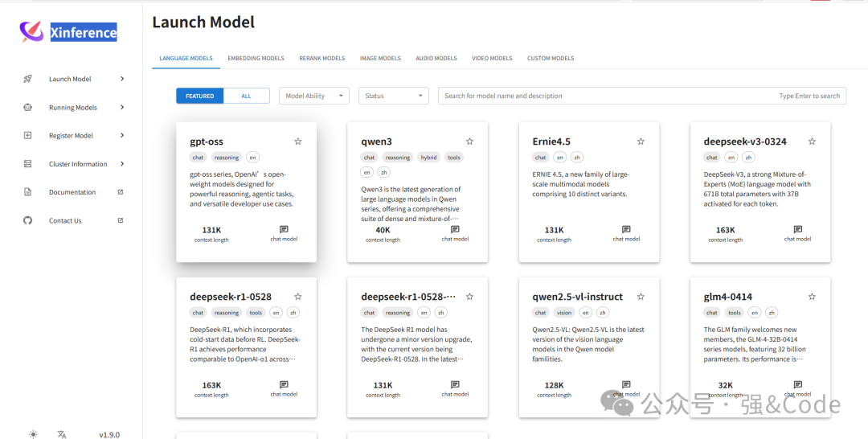Click the hybrid tag on qwen3 card
Screen dimensions: 868x439
(428, 158)
